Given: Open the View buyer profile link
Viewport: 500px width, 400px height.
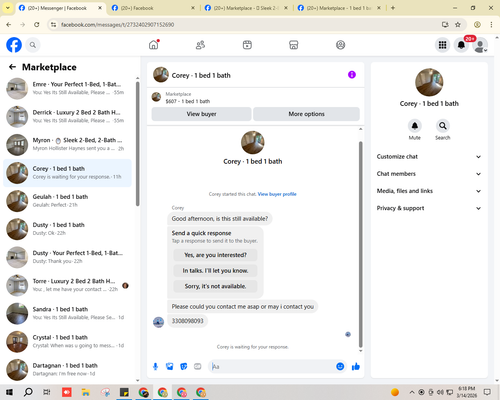Looking at the screenshot, I should pos(277,194).
